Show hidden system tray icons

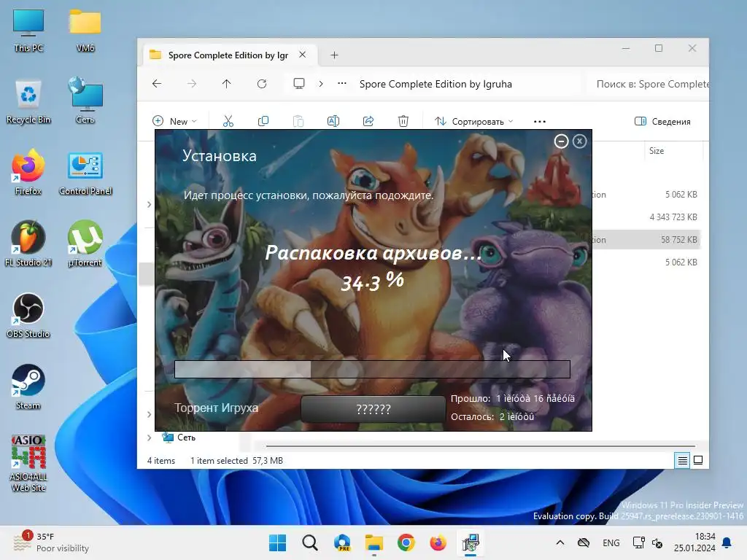[560, 542]
